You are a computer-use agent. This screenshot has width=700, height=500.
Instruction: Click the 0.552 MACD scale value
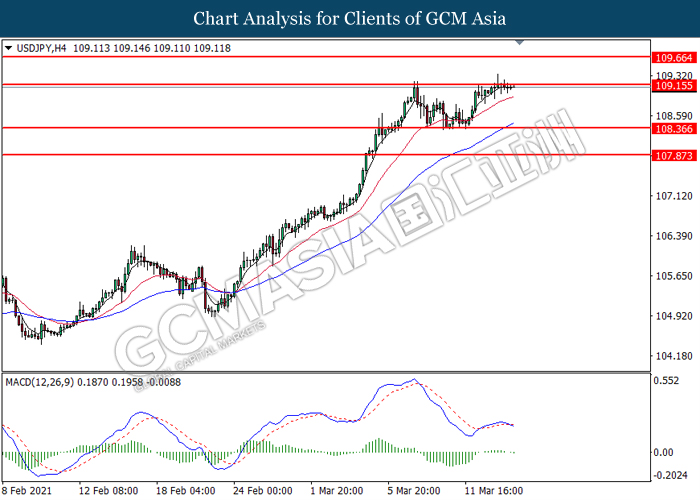coord(666,381)
